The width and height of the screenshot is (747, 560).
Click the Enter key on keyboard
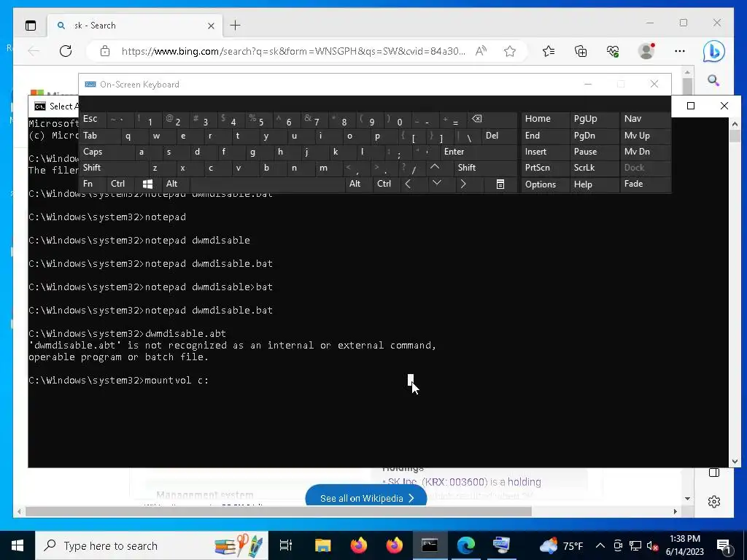tap(478, 152)
